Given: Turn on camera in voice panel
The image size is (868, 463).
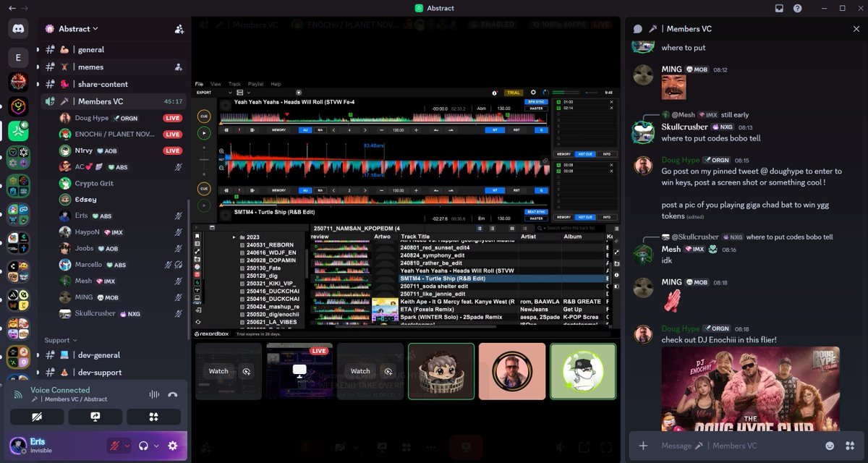Looking at the screenshot, I should click(x=37, y=417).
